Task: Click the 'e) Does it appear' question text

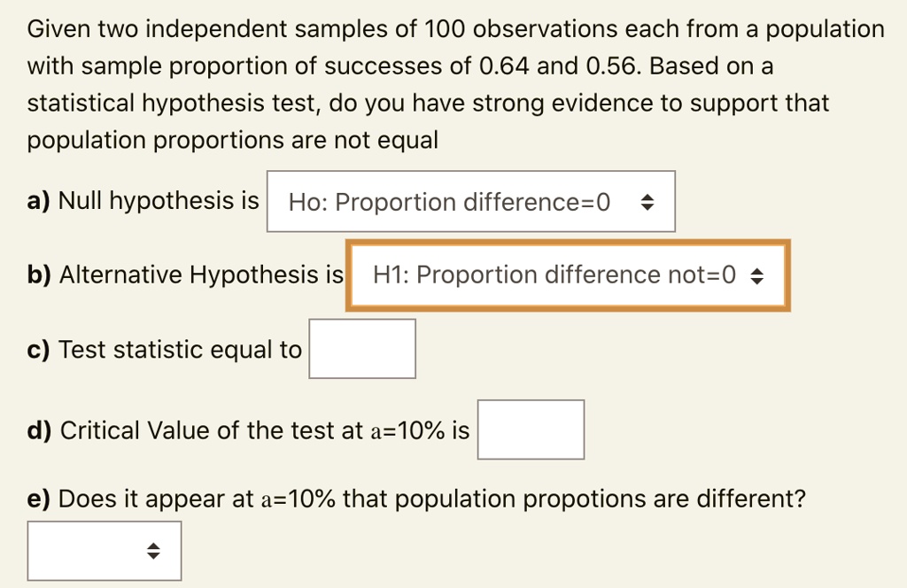Action: point(416,499)
